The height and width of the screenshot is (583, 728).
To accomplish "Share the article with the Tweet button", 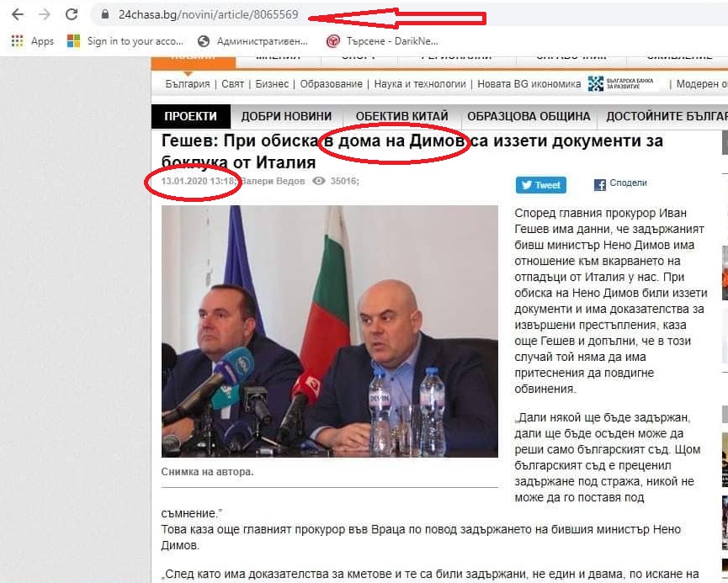I will pos(541,185).
